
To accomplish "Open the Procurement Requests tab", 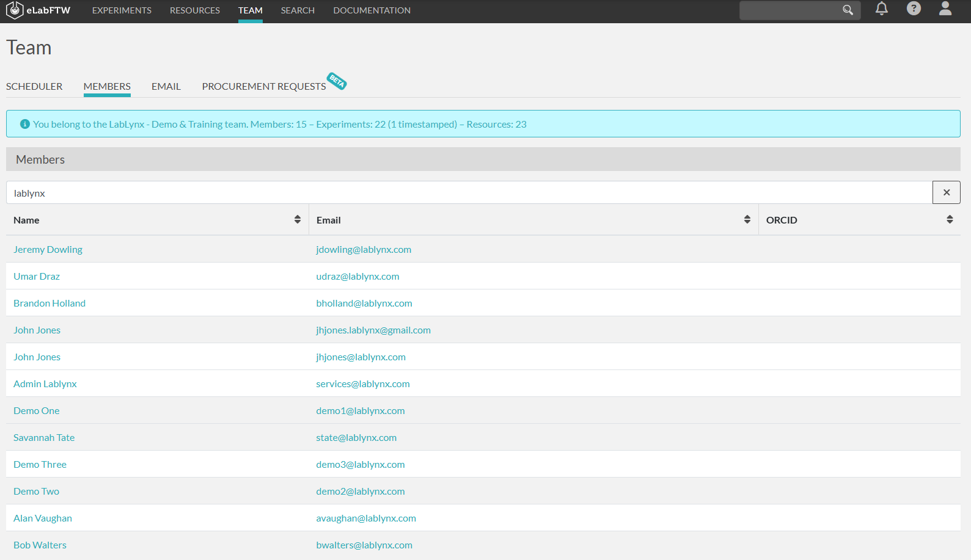I will point(264,87).
